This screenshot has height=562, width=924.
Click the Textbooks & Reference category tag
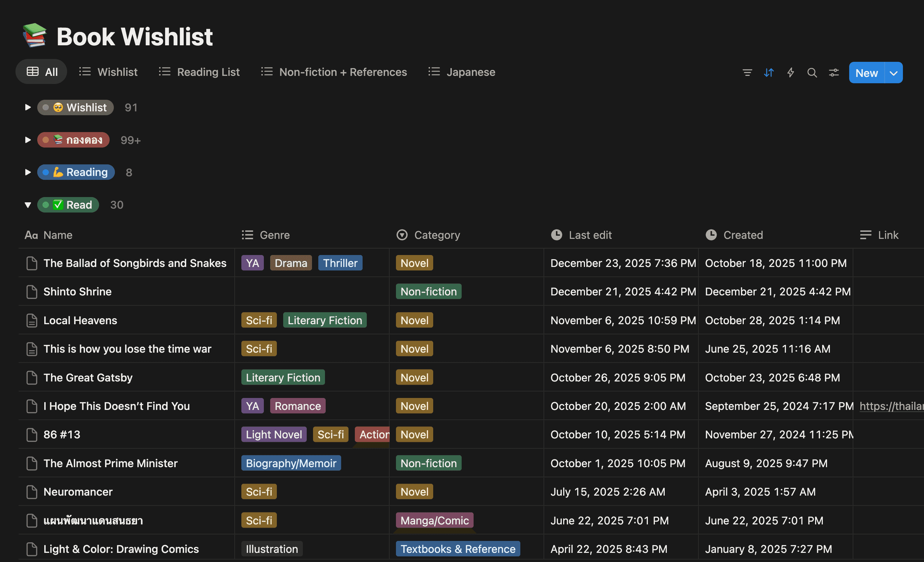click(x=458, y=549)
